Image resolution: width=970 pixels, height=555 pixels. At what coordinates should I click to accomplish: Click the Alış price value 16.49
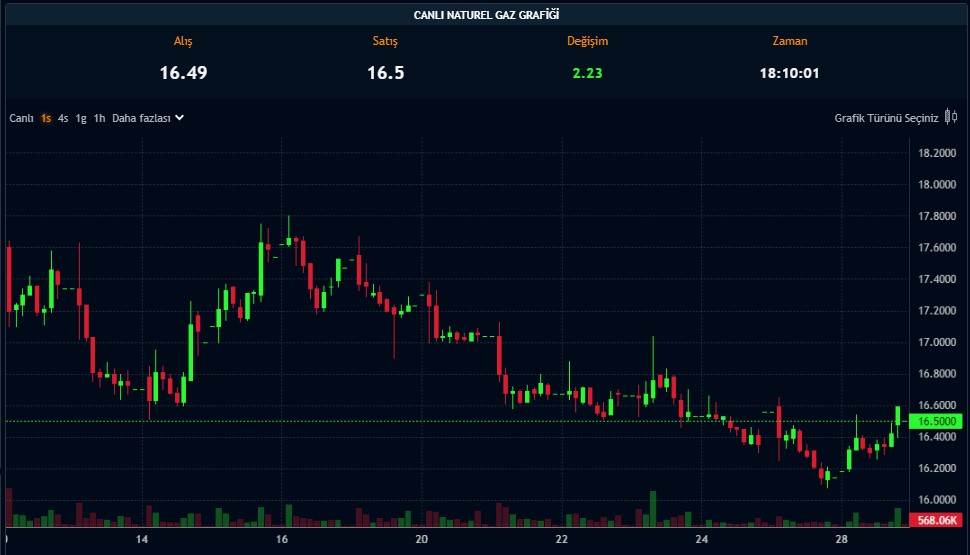point(183,73)
